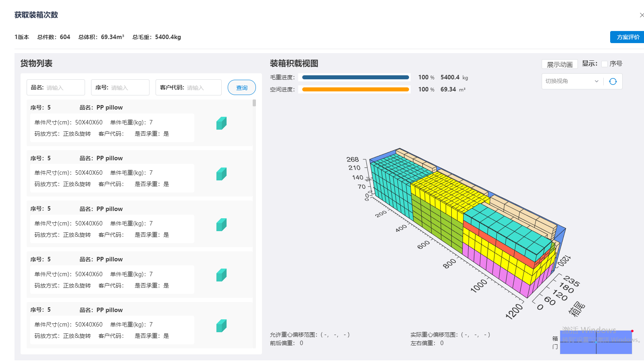Open the 切换视角 dropdown
Viewport: 644px width, 362px height.
(x=571, y=81)
